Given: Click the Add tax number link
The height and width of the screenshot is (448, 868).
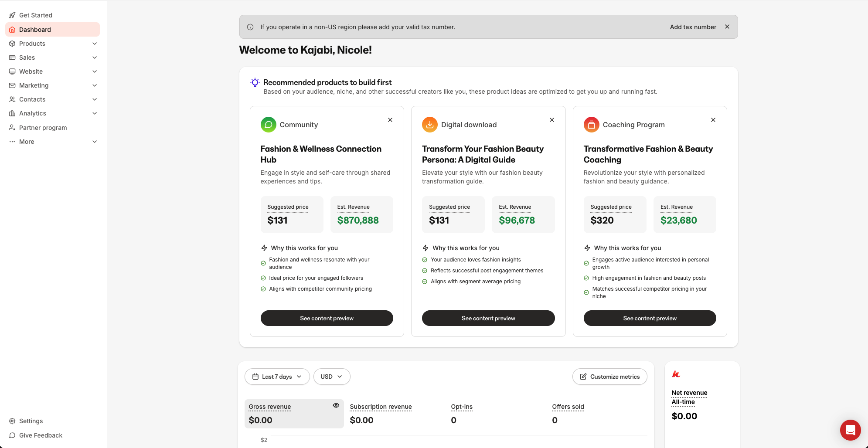Looking at the screenshot, I should click(693, 27).
